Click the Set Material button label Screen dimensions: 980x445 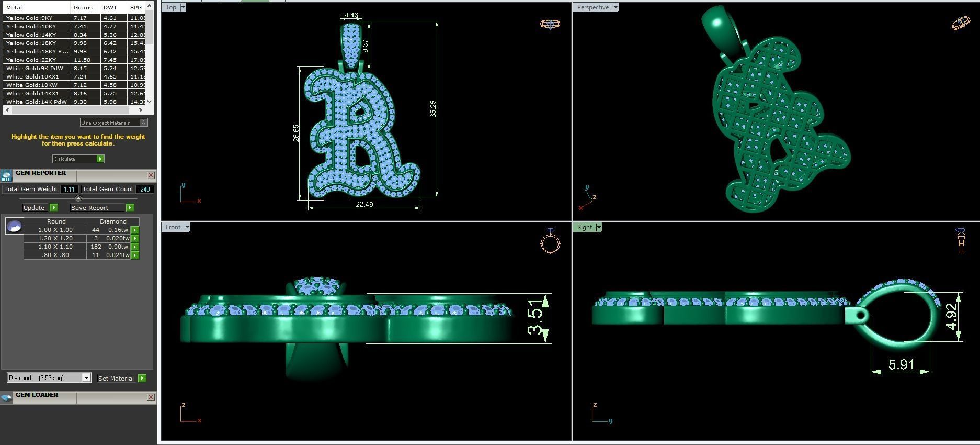click(116, 378)
